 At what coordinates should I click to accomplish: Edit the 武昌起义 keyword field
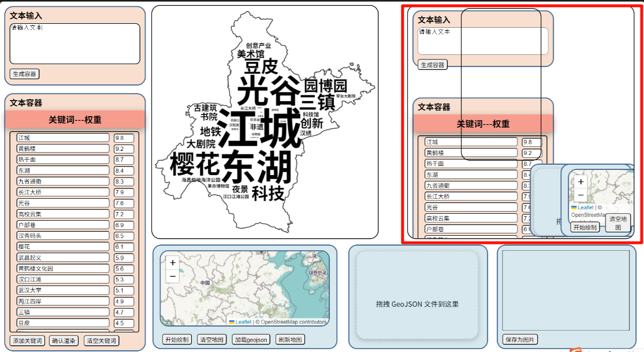(63, 257)
